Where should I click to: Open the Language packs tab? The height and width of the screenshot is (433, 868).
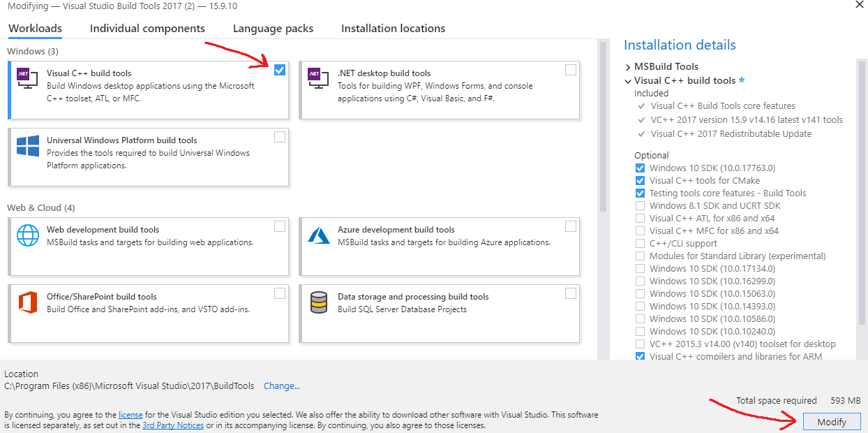[273, 29]
